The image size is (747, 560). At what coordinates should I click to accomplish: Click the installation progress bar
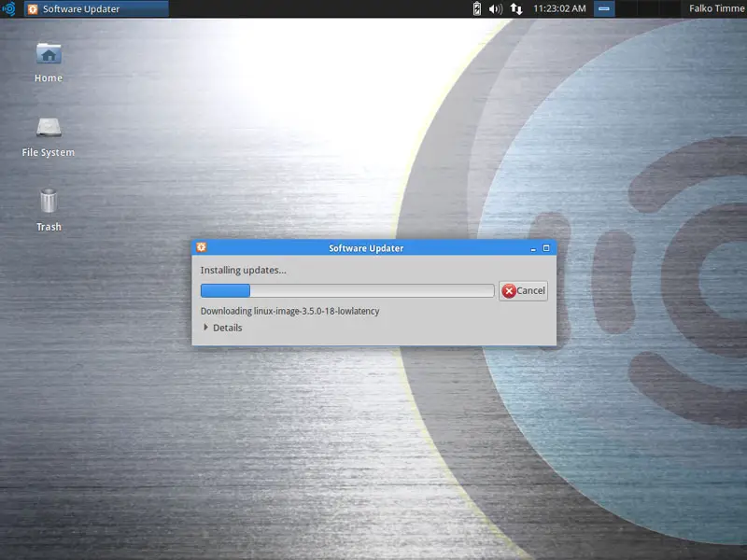(x=347, y=290)
